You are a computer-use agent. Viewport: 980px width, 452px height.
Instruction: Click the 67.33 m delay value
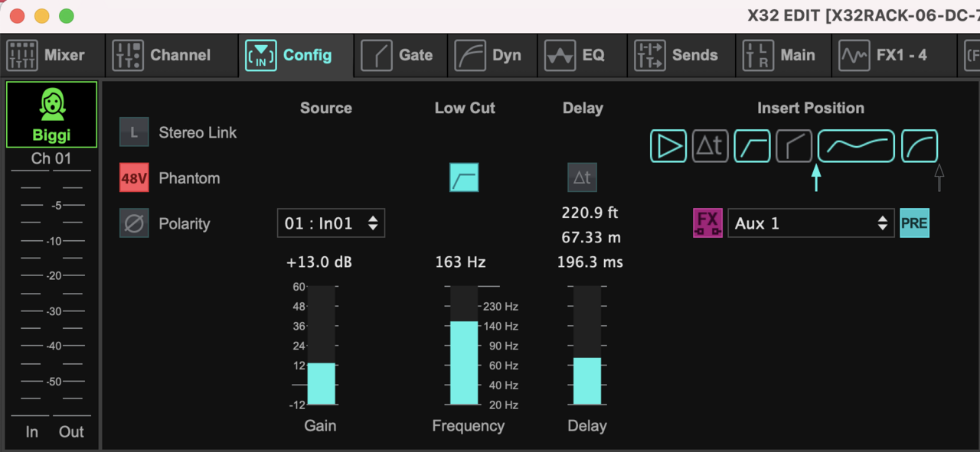click(590, 238)
